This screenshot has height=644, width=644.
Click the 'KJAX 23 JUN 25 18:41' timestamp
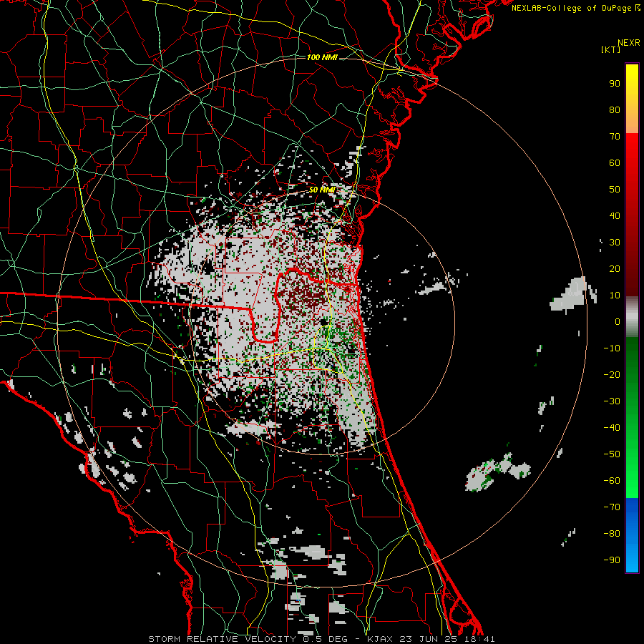pos(431,639)
